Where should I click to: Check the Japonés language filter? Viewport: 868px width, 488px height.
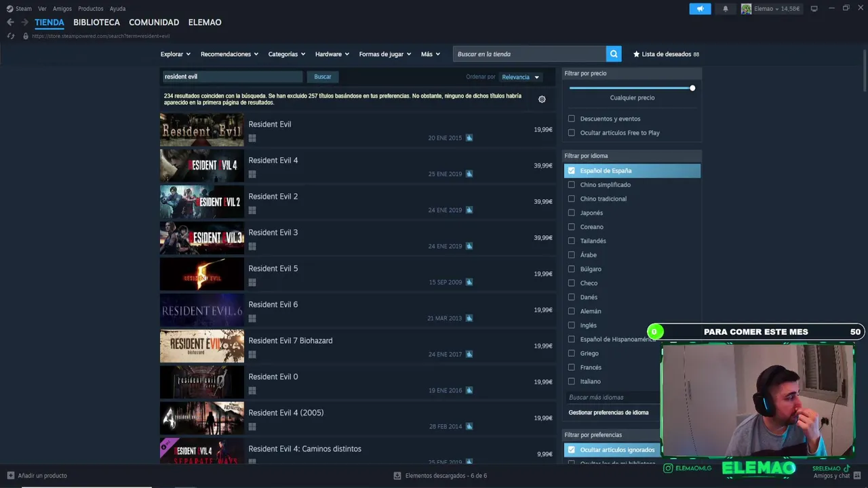571,213
